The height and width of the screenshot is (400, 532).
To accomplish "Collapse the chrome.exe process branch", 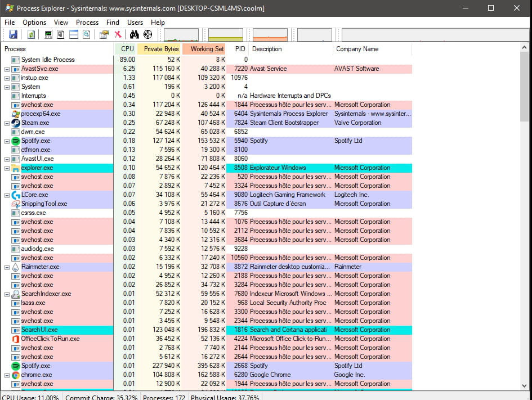I will point(7,375).
